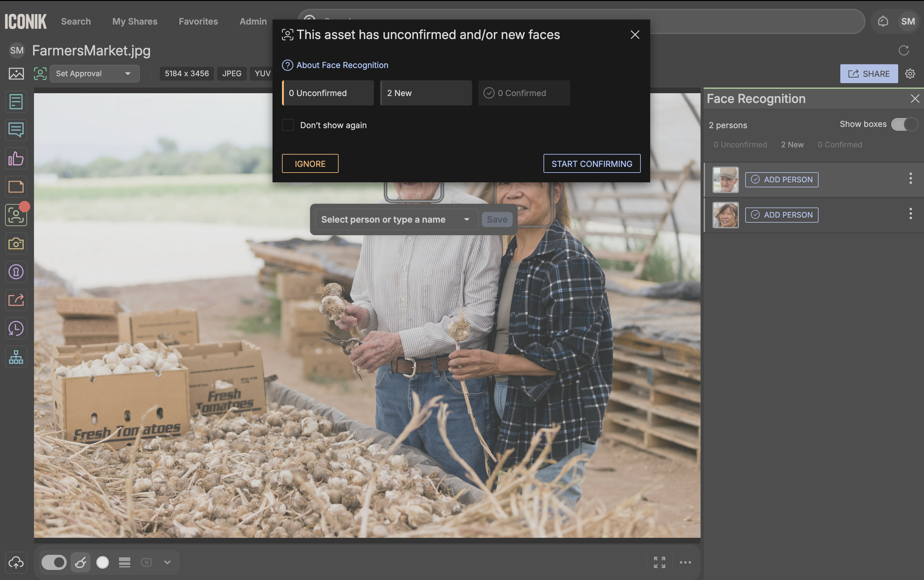Open the face recognition sidebar icon
This screenshot has height=580, width=924.
16,215
